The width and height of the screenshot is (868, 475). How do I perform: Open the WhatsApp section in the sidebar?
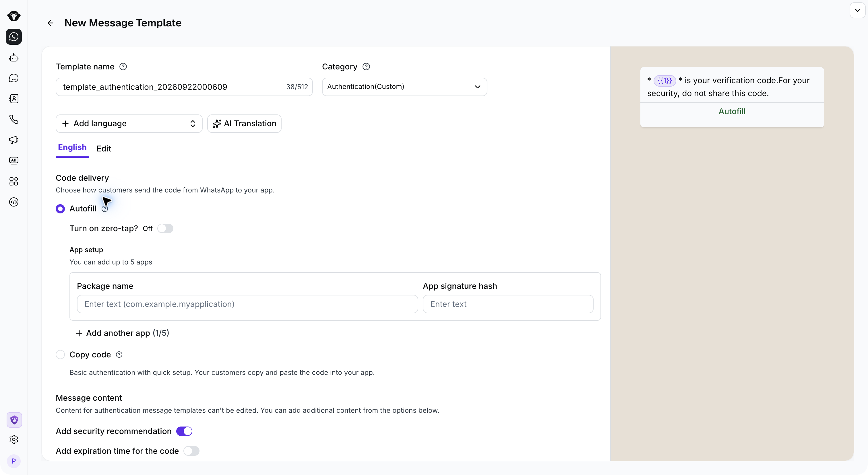coord(14,37)
